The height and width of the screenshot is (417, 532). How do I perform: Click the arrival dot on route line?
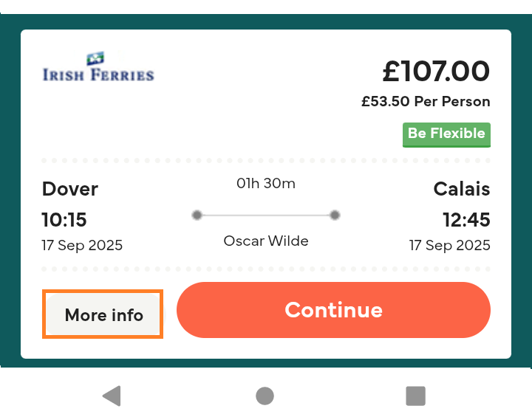pos(335,215)
